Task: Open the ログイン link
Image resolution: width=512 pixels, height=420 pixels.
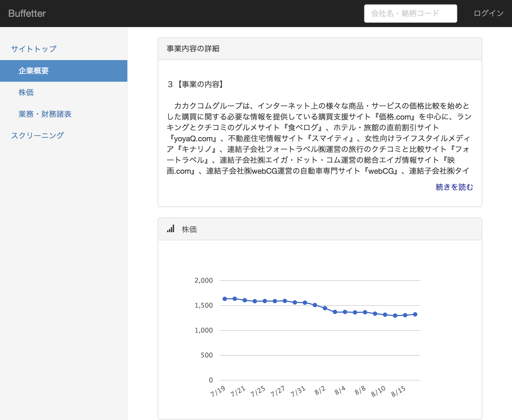Action: coord(488,14)
